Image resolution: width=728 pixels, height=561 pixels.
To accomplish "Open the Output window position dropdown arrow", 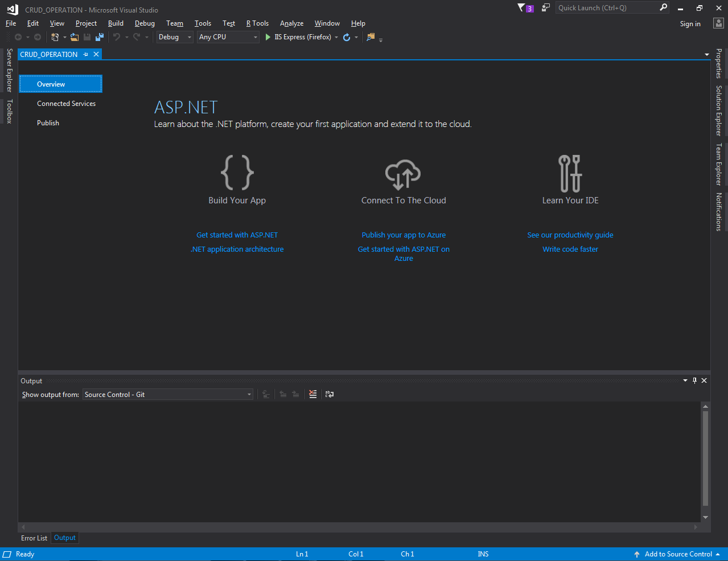I will coord(685,380).
